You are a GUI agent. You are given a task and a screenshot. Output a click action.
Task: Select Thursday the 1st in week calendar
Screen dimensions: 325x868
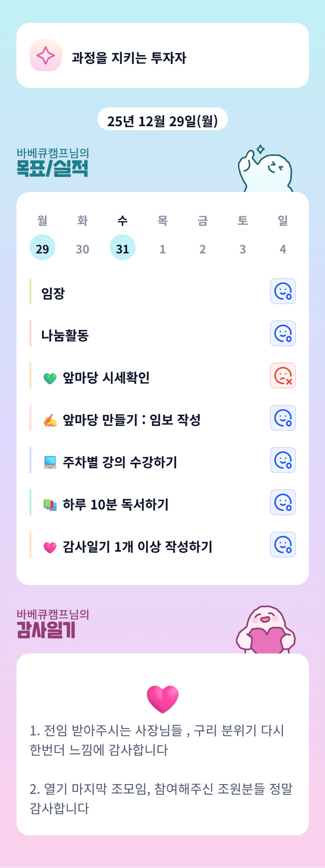(163, 248)
